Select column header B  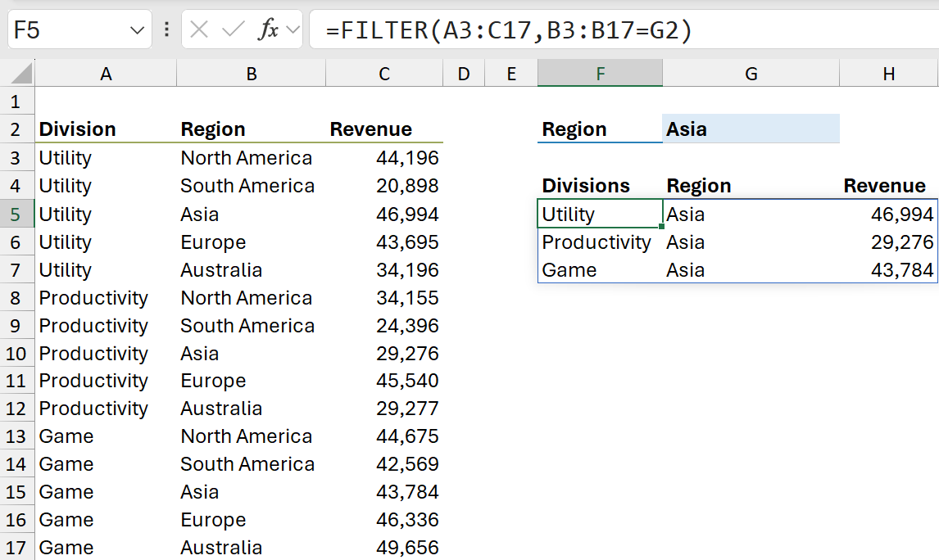251,72
